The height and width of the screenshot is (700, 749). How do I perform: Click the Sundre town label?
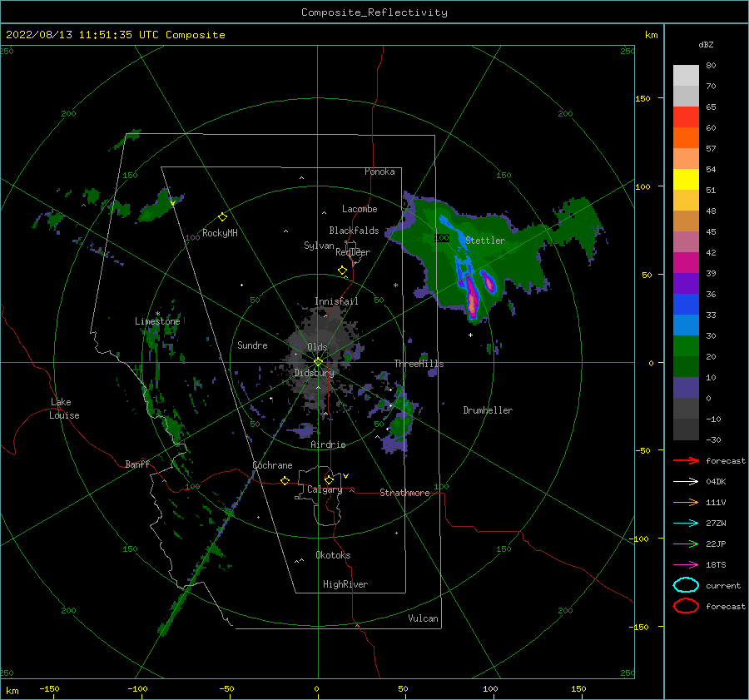point(252,345)
